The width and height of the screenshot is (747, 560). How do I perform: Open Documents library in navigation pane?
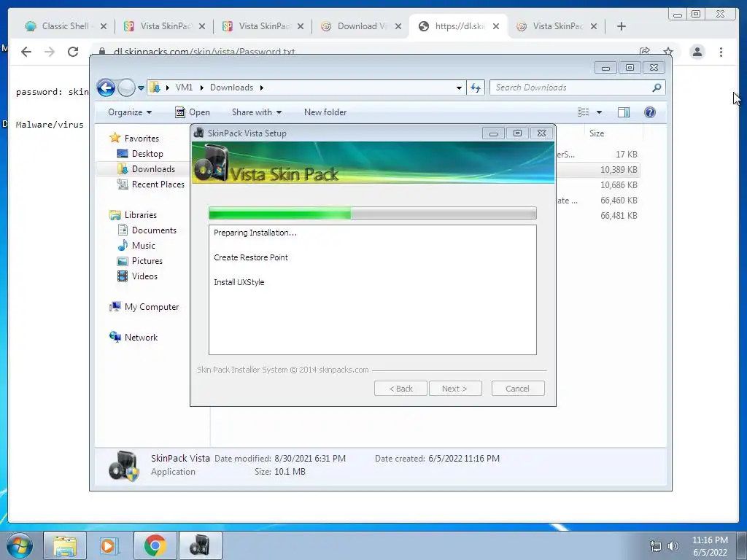pyautogui.click(x=147, y=230)
